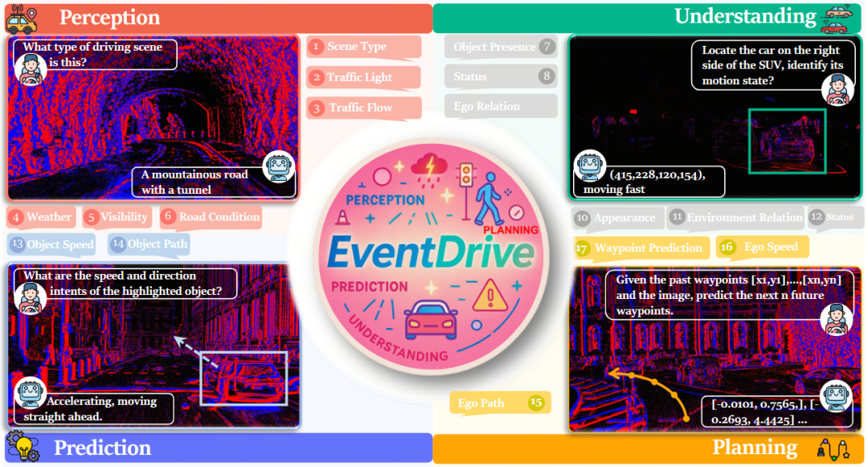The image size is (868, 467).
Task: Click the car with antenna icon beside Perception
Action: (x=21, y=20)
